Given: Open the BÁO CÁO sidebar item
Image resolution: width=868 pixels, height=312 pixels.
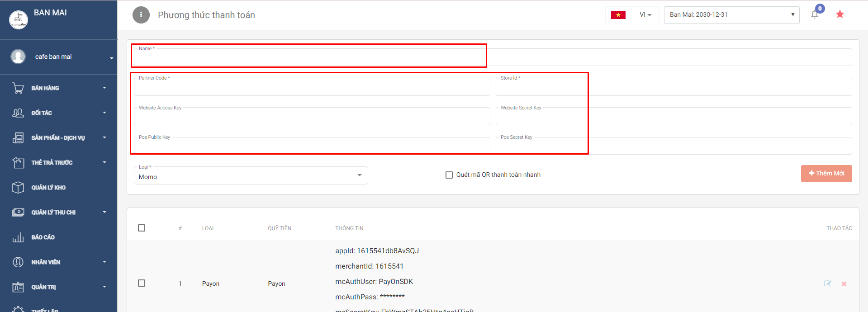Looking at the screenshot, I should 43,237.
